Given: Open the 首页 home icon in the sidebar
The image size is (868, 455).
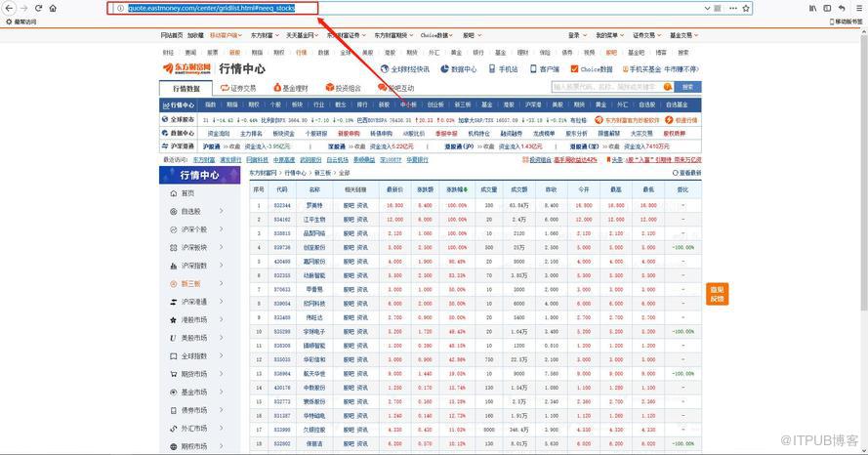Looking at the screenshot, I should [173, 193].
